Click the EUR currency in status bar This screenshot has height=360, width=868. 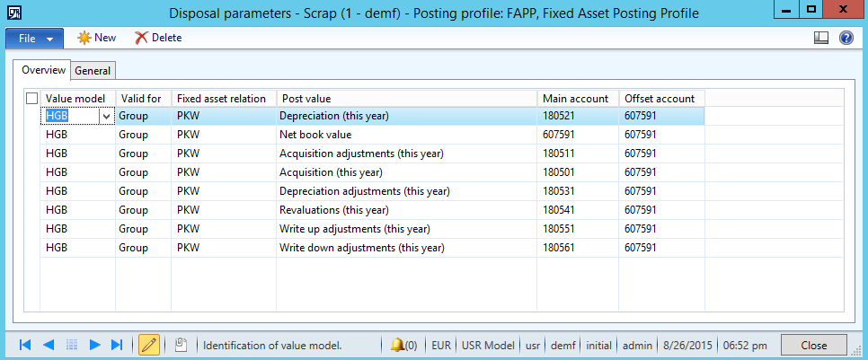[x=441, y=345]
